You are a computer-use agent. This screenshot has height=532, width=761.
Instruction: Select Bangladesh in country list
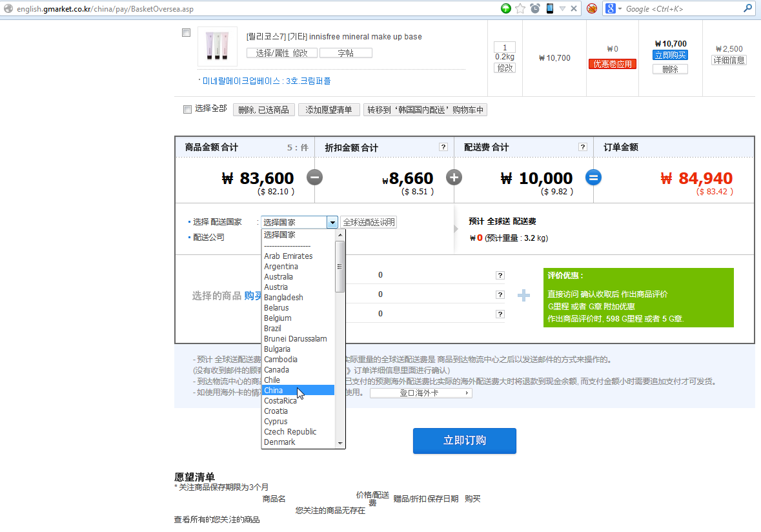[298, 297]
